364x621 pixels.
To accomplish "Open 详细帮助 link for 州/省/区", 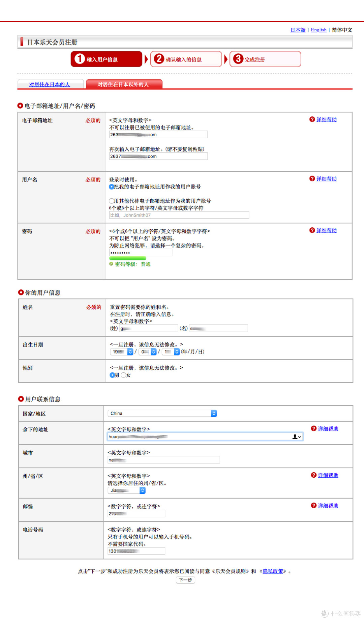I will point(328,475).
